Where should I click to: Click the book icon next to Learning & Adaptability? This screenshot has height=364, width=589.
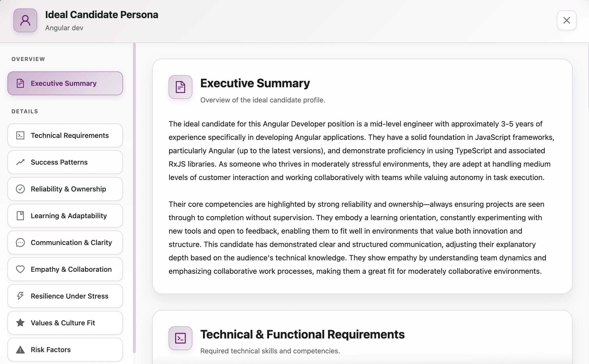pyautogui.click(x=20, y=216)
